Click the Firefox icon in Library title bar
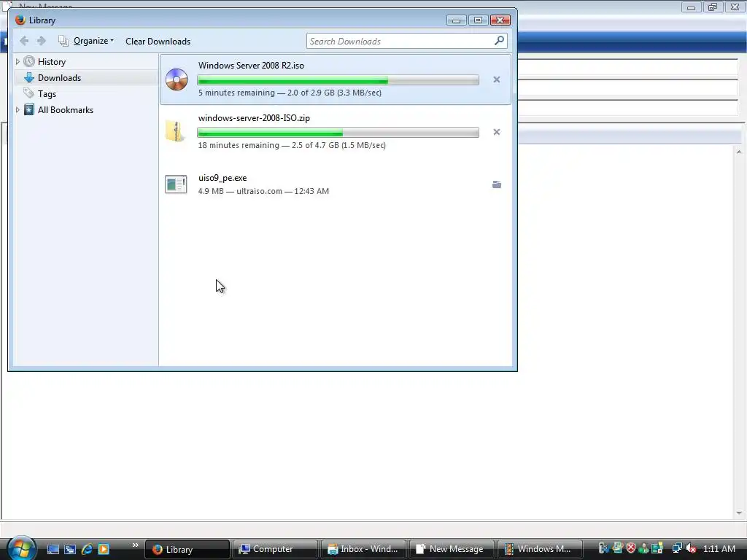Image resolution: width=747 pixels, height=560 pixels. [x=20, y=20]
